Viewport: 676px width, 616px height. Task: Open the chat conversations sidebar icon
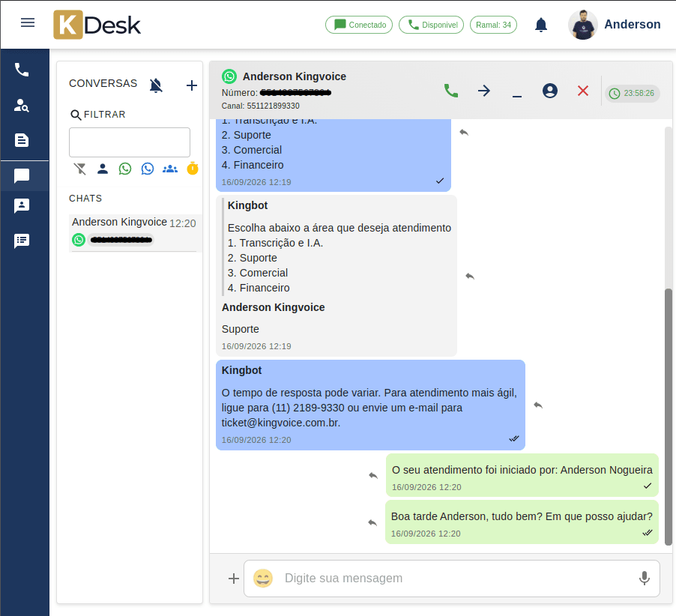coord(22,176)
